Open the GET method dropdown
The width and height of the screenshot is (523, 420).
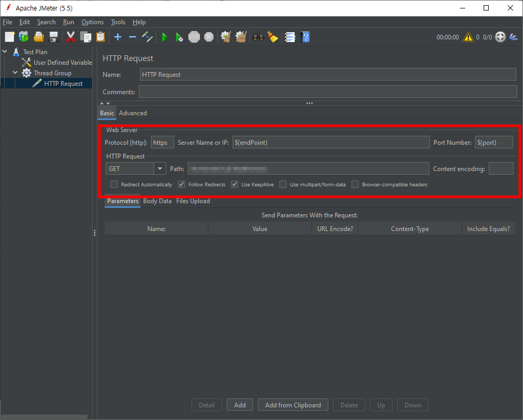coord(160,169)
